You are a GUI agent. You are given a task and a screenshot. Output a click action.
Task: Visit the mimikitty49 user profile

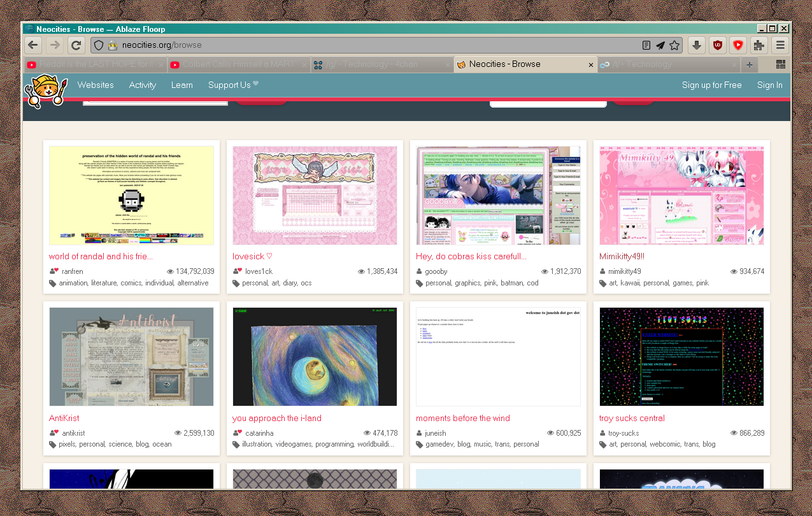[x=625, y=271]
